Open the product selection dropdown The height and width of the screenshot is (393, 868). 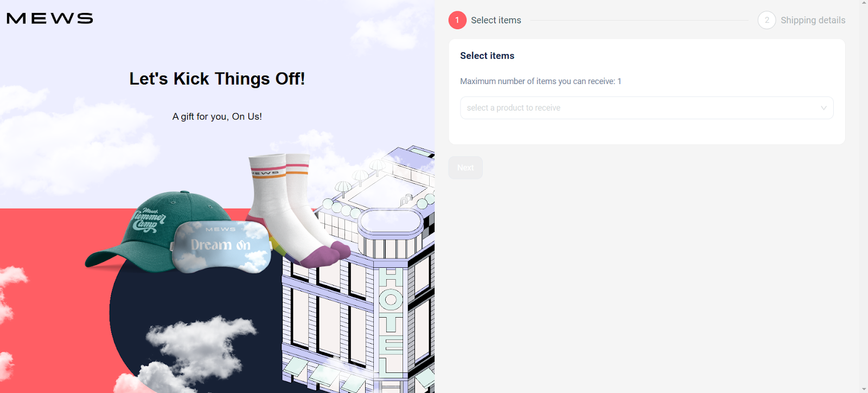click(x=647, y=108)
